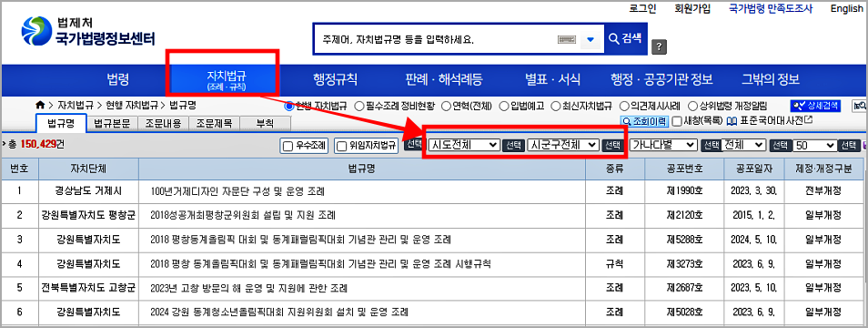The height and width of the screenshot is (328, 868).
Task: Open the 시도전체 dropdown
Action: (464, 145)
